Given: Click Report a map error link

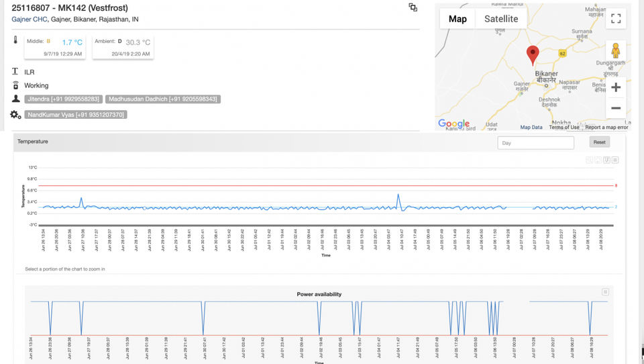Looking at the screenshot, I should pos(606,128).
